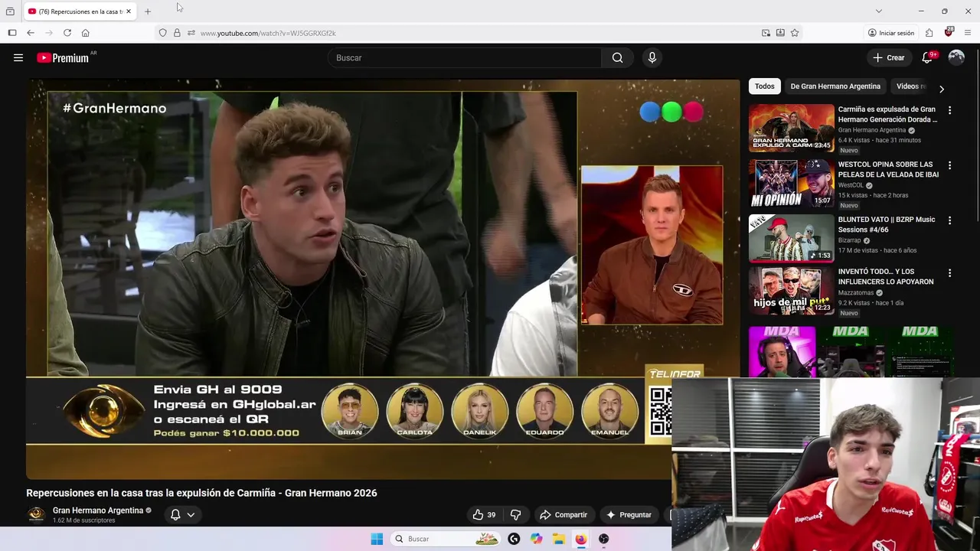Open File Explorer from the taskbar
Viewport: 980px width, 551px height.
[559, 539]
